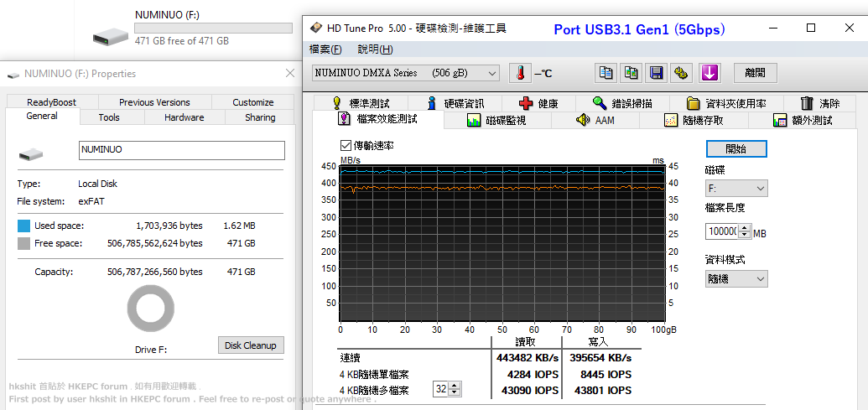Click the purple download arrow icon
The image size is (868, 410).
click(709, 73)
